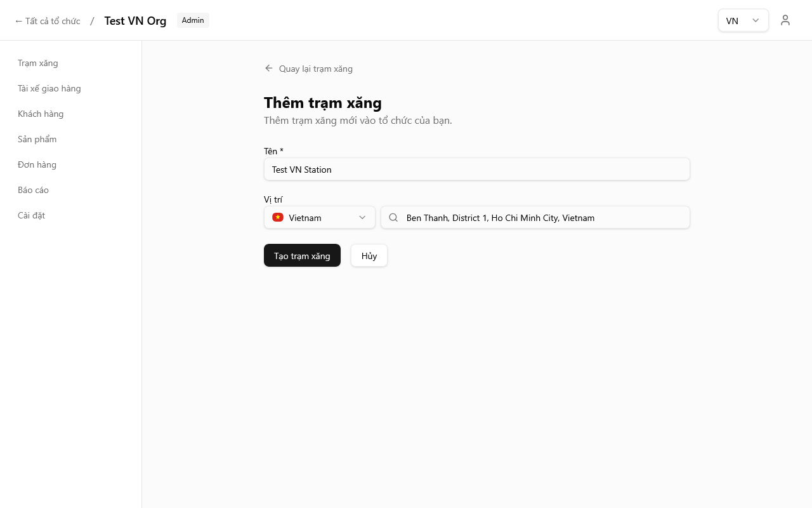The width and height of the screenshot is (812, 508).
Task: Open the VN language dropdown
Action: 743,20
